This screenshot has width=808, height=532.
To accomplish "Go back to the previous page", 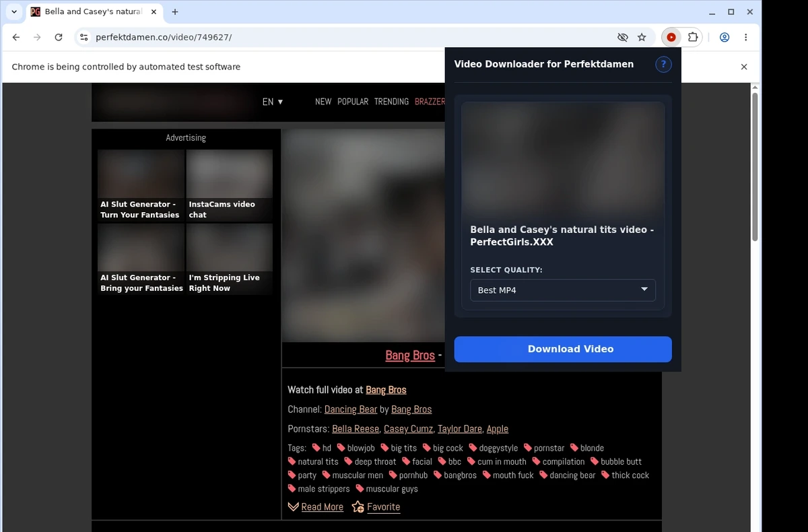I will click(16, 38).
